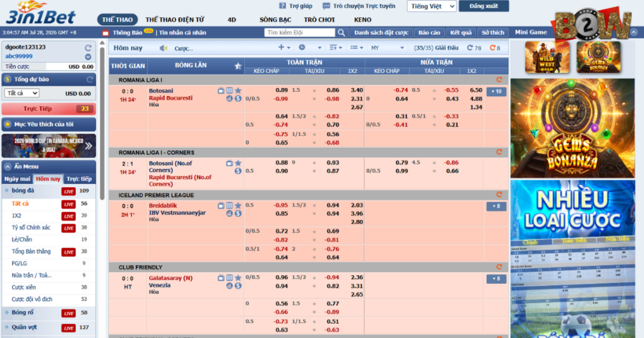Open the Tất cả dropdown under Tổng dự báo
The width and height of the screenshot is (644, 338).
click(x=22, y=93)
